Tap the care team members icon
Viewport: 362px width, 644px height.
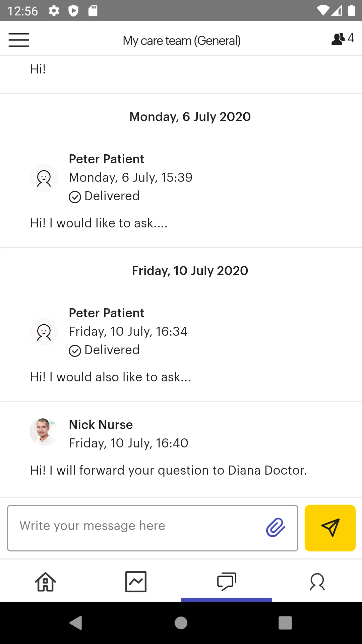tap(342, 39)
